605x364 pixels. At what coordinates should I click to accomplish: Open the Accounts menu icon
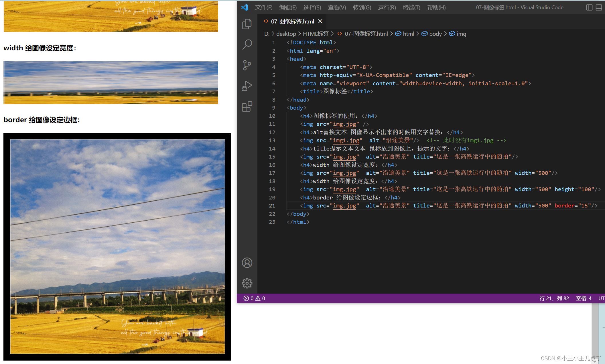(x=247, y=263)
